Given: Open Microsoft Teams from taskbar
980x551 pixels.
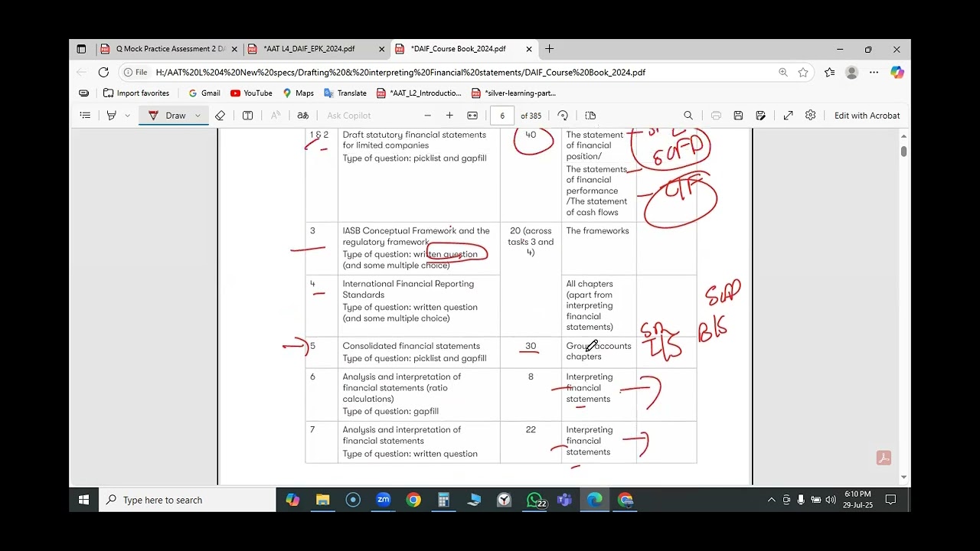Looking at the screenshot, I should tap(564, 500).
